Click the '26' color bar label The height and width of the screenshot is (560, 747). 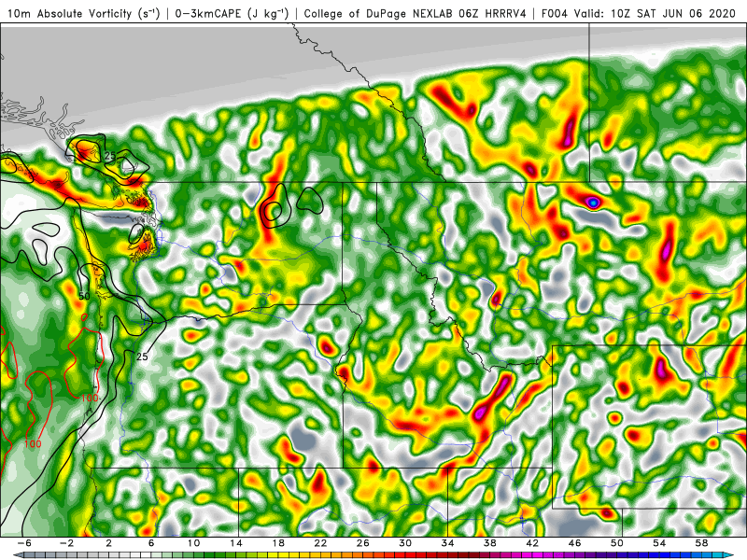tap(363, 543)
